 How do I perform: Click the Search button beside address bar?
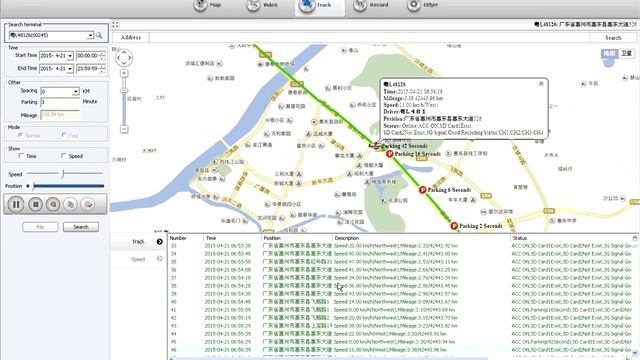613,38
